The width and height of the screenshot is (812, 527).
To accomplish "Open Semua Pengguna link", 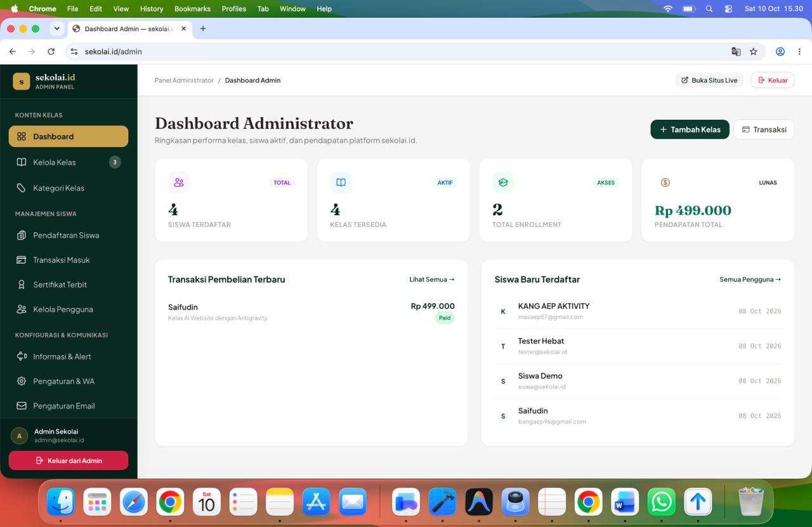I will [750, 279].
